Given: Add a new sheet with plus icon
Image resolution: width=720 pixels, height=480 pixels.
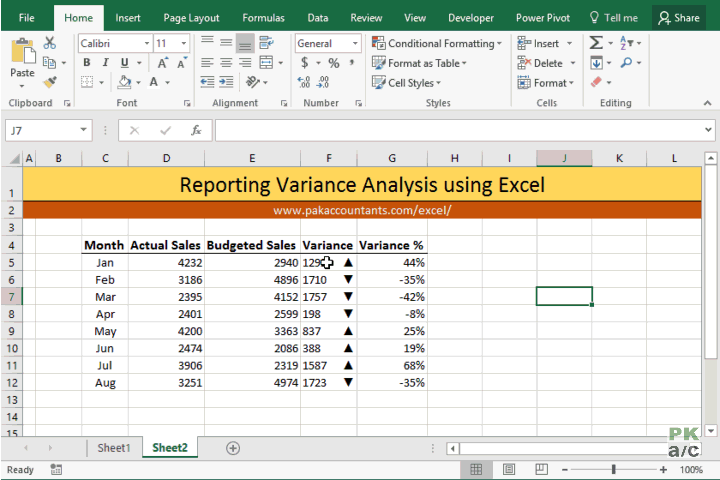Looking at the screenshot, I should pyautogui.click(x=233, y=448).
